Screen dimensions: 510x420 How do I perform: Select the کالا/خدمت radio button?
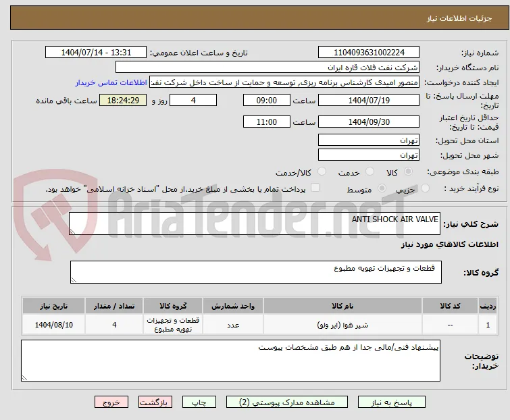pyautogui.click(x=322, y=172)
